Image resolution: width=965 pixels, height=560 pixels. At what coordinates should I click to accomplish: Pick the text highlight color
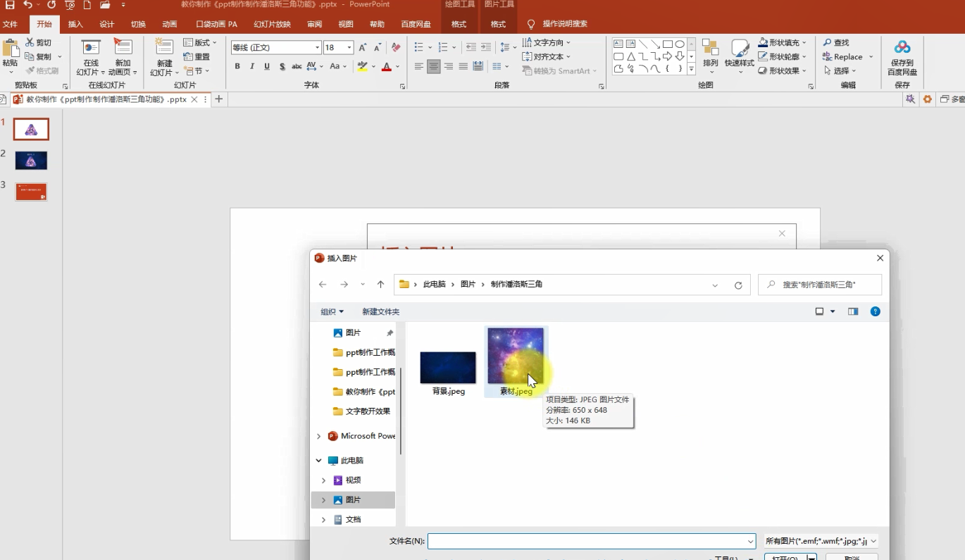tap(362, 67)
